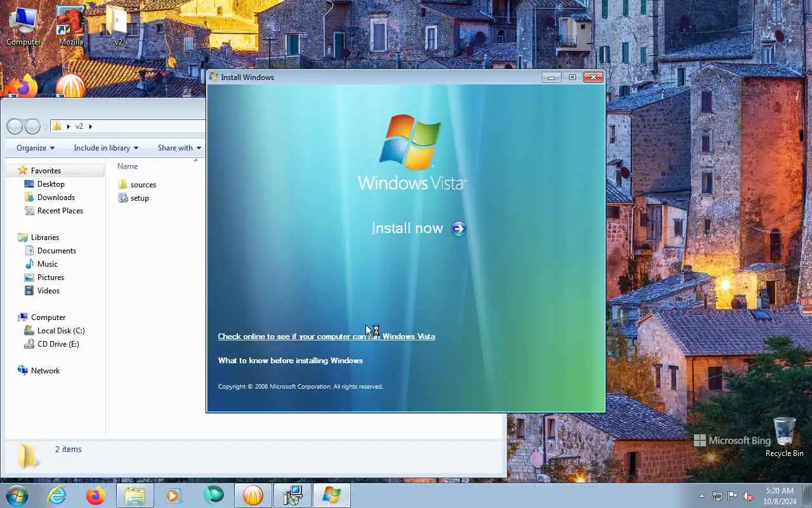
Task: Select the setup file in file list
Action: tap(134, 198)
